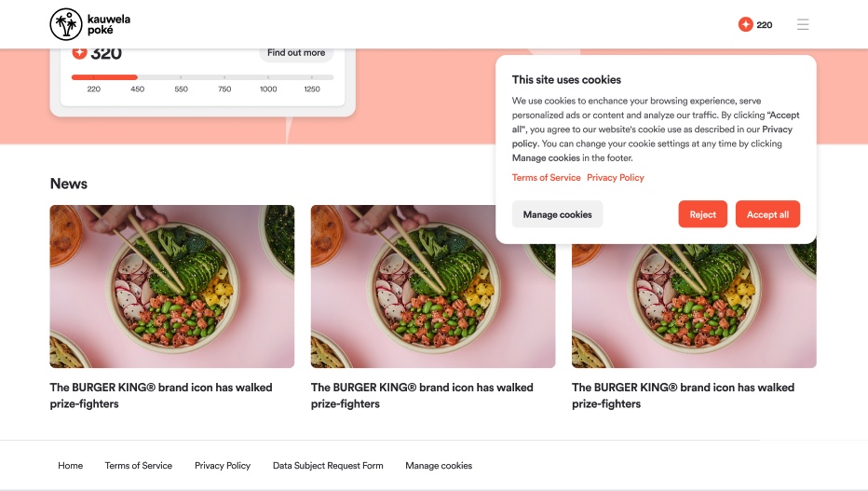
Task: Click the third news article headline
Action: pos(683,395)
